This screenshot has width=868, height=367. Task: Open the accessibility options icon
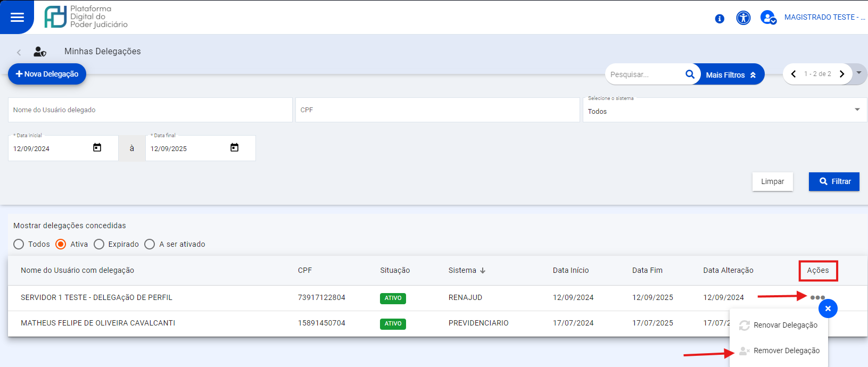(743, 18)
